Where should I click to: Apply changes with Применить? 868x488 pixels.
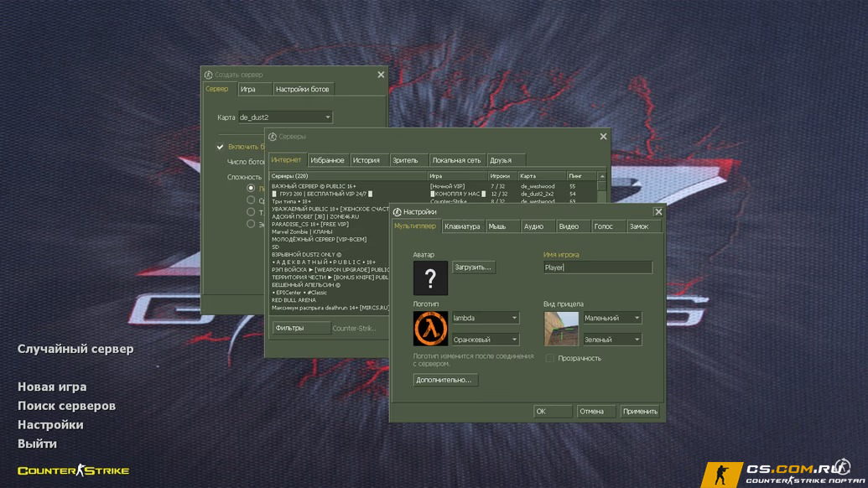click(x=640, y=412)
